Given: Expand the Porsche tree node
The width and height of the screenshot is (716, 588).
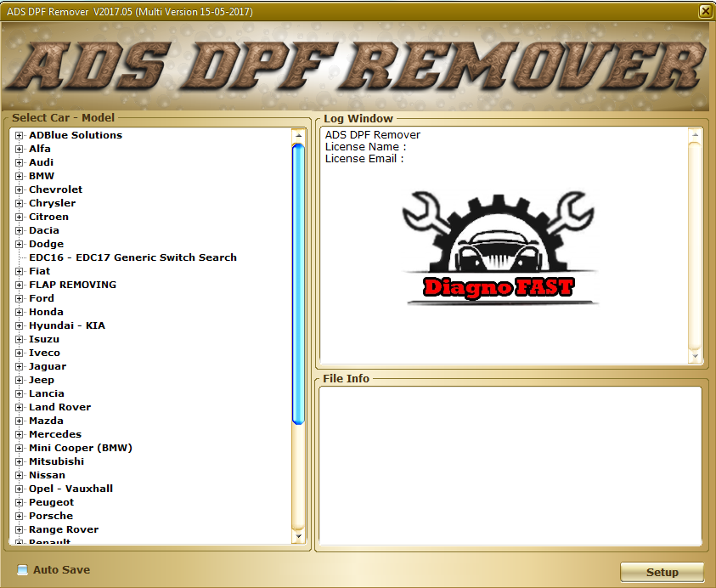Looking at the screenshot, I should coord(20,517).
